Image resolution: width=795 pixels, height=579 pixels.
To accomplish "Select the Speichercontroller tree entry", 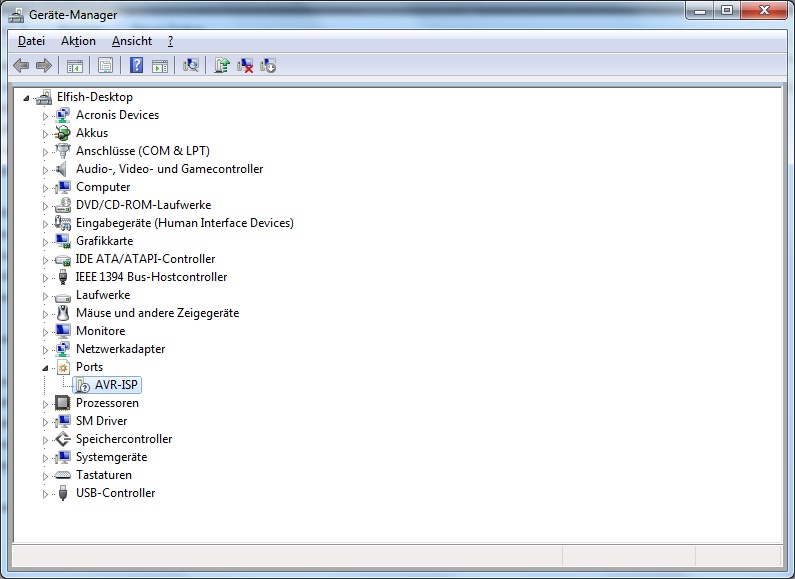I will point(124,439).
